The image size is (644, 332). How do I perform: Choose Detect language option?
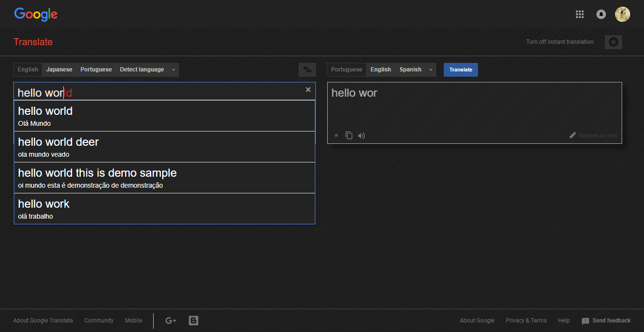point(142,70)
